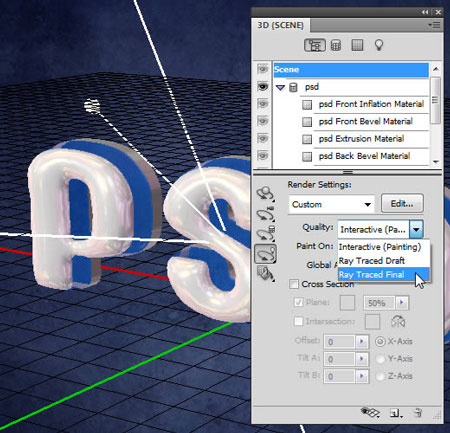Click the flip cross section icon

pyautogui.click(x=398, y=322)
